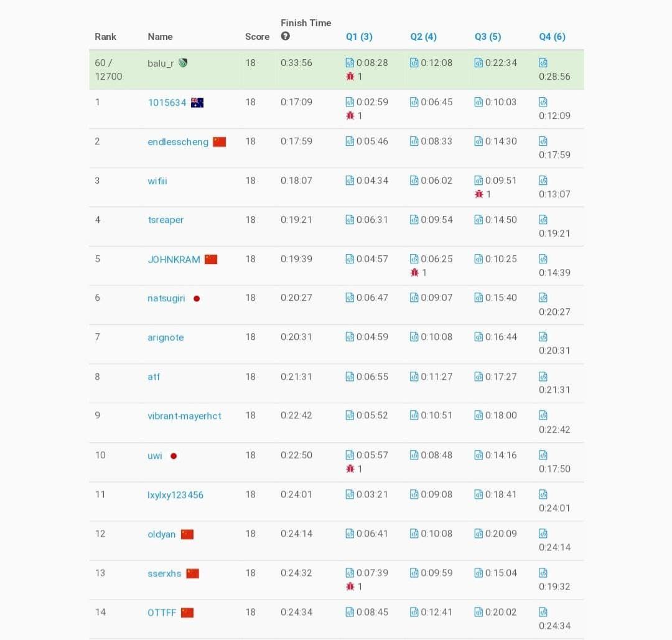Open the Q1 (3) problem link
Viewport: 672px width, 640px height.
pyautogui.click(x=359, y=37)
